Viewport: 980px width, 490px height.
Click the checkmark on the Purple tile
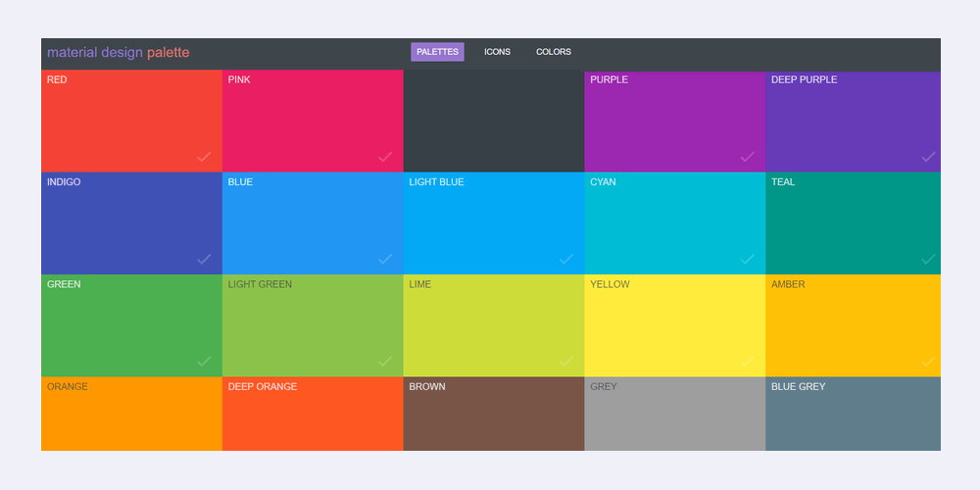(x=748, y=157)
